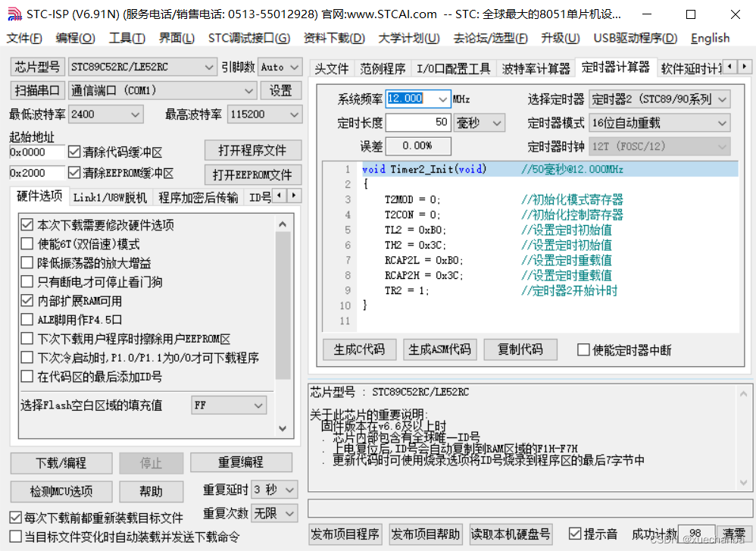756x551 pixels.
Task: Toggle 每次下载前都重新装载目标文件 checkbox
Action: (x=15, y=518)
